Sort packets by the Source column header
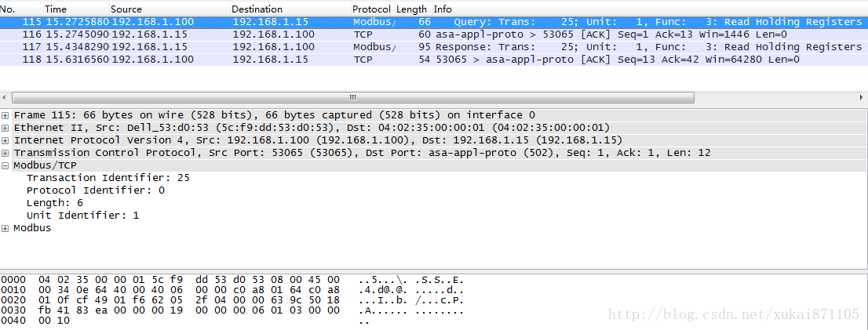This screenshot has width=868, height=330. click(x=170, y=9)
